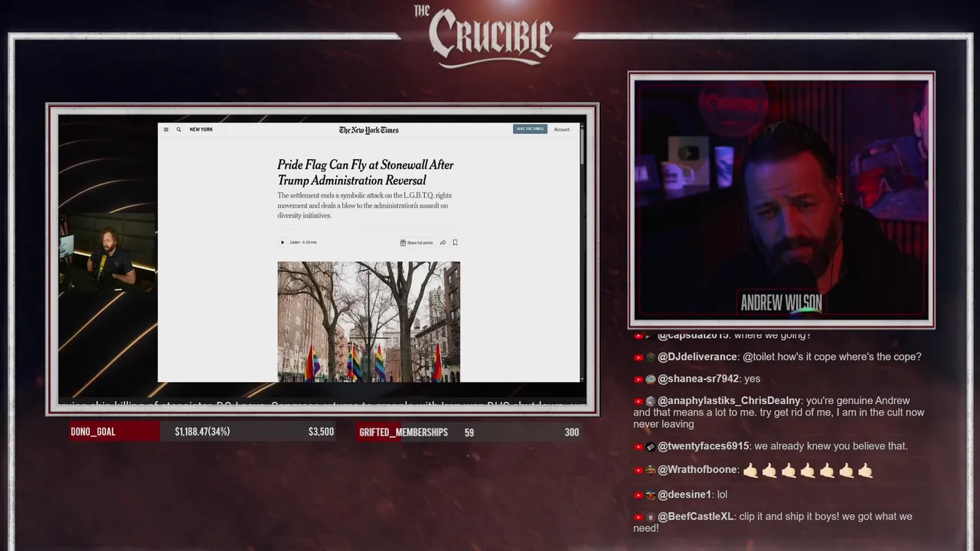The width and height of the screenshot is (980, 551).
Task: Click the @anaphylastiks_ChrisDealny username
Action: (x=729, y=401)
